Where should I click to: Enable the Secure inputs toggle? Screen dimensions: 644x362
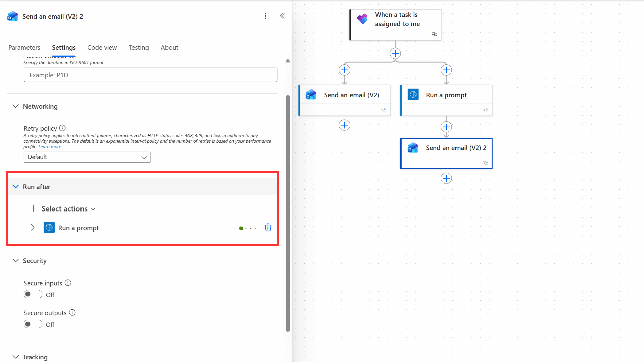coord(33,294)
